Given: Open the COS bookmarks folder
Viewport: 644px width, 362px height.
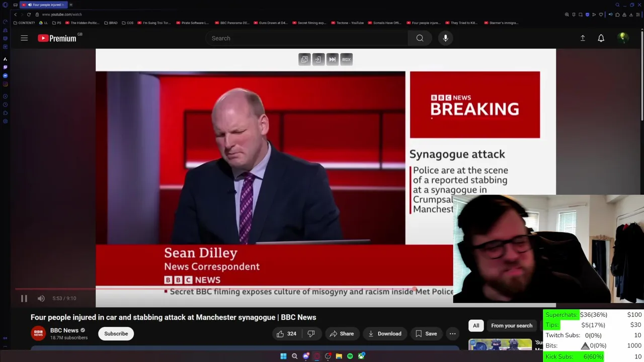Looking at the screenshot, I should (128, 23).
